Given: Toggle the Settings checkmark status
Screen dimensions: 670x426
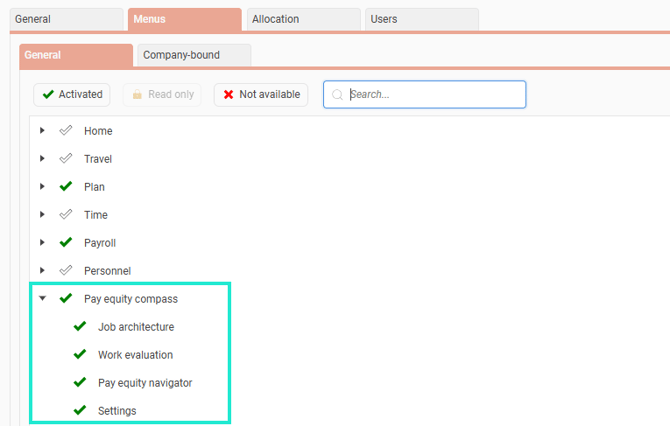Looking at the screenshot, I should (x=80, y=410).
